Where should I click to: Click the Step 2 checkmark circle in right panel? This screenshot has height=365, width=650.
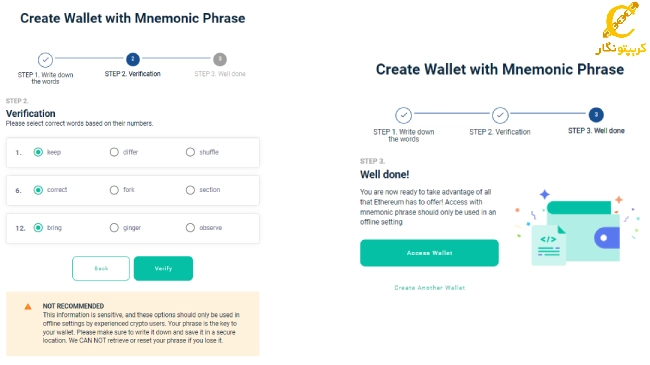500,115
